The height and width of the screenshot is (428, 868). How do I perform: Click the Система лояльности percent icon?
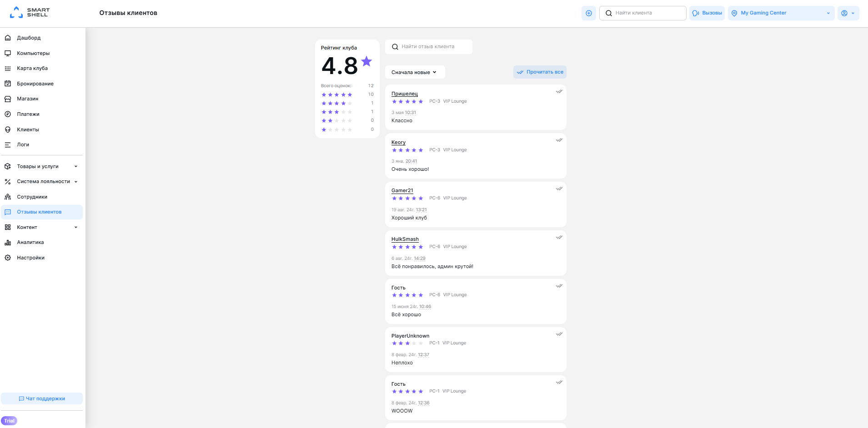pos(8,181)
